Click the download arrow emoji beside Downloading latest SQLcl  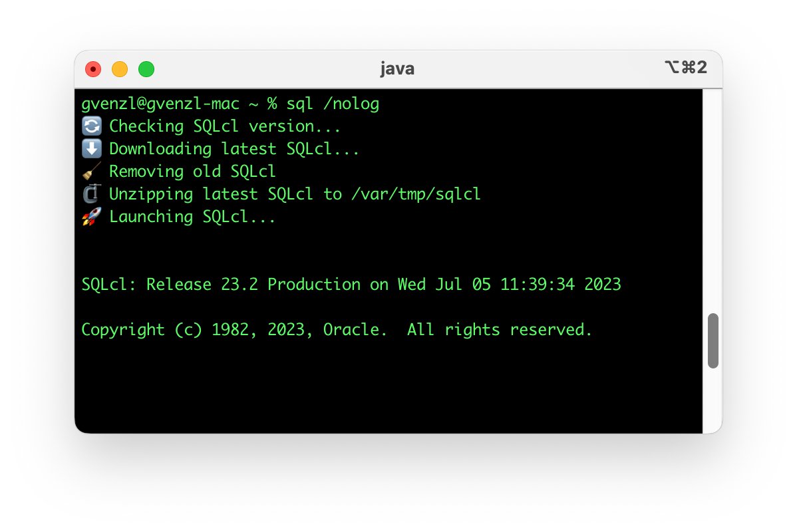92,149
